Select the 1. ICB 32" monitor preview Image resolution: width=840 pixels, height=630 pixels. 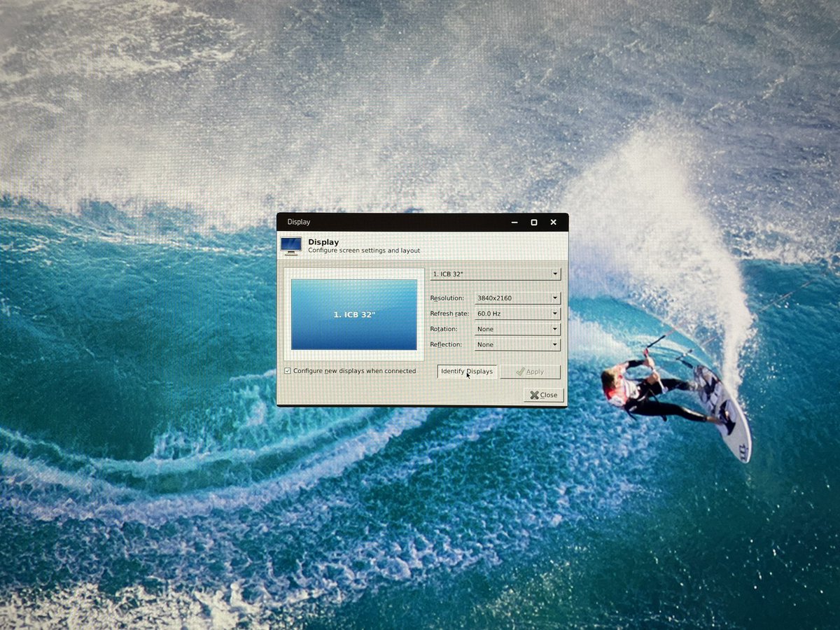pyautogui.click(x=354, y=314)
